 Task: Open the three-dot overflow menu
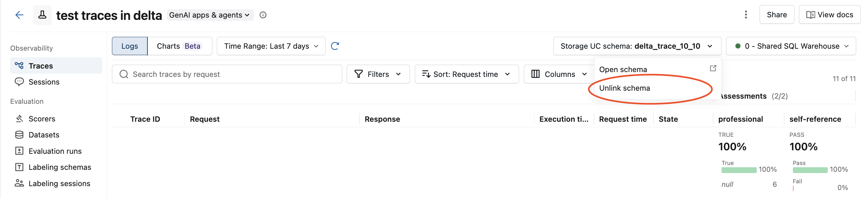[745, 14]
